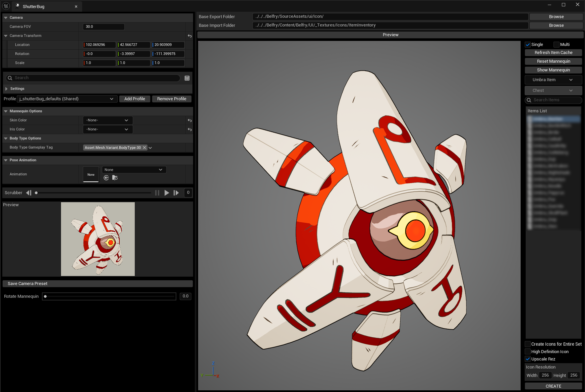Expand the Settings section
The width and height of the screenshot is (585, 392).
6,89
